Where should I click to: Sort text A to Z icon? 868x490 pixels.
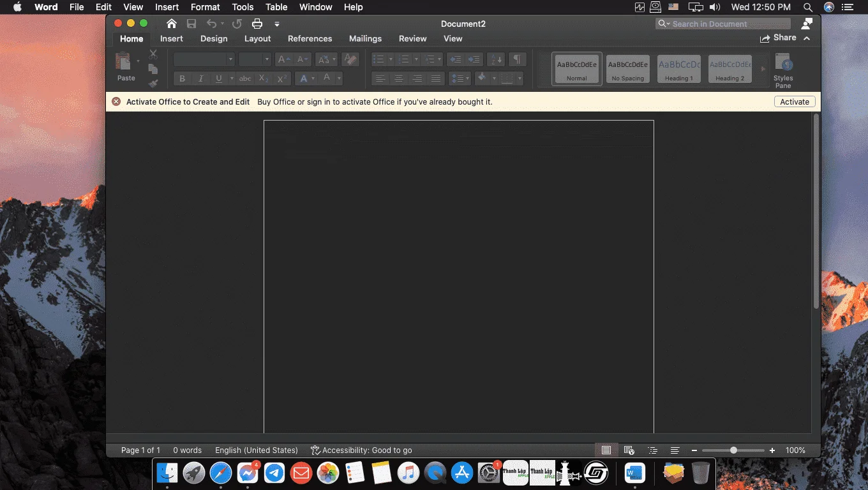496,59
